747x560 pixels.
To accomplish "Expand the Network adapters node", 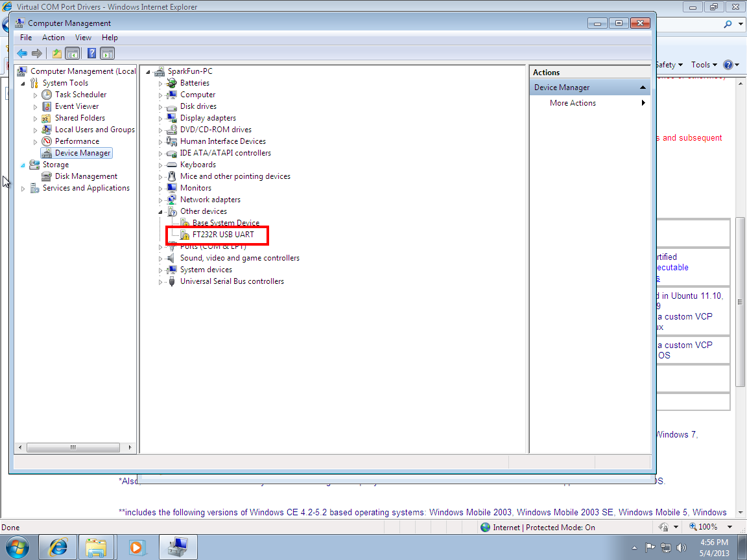I will pyautogui.click(x=161, y=200).
